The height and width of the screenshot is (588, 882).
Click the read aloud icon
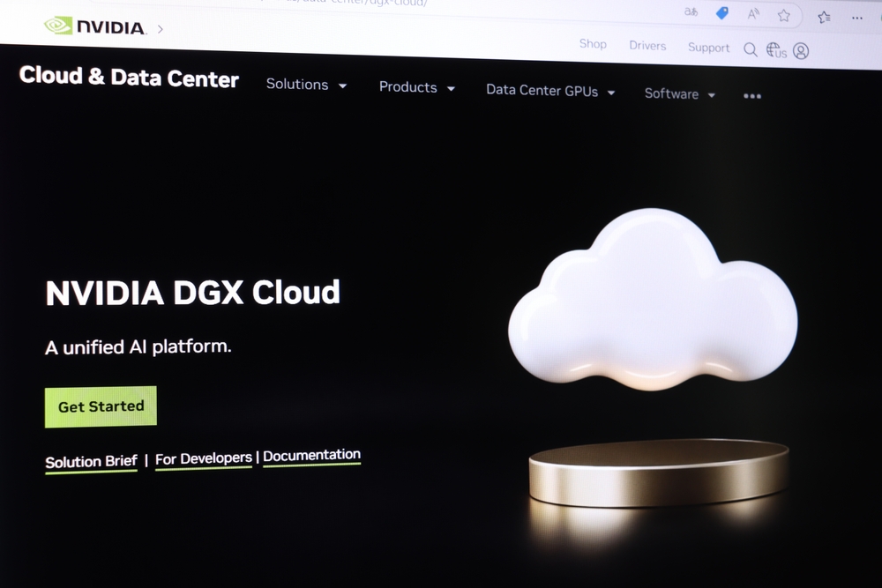tap(752, 15)
